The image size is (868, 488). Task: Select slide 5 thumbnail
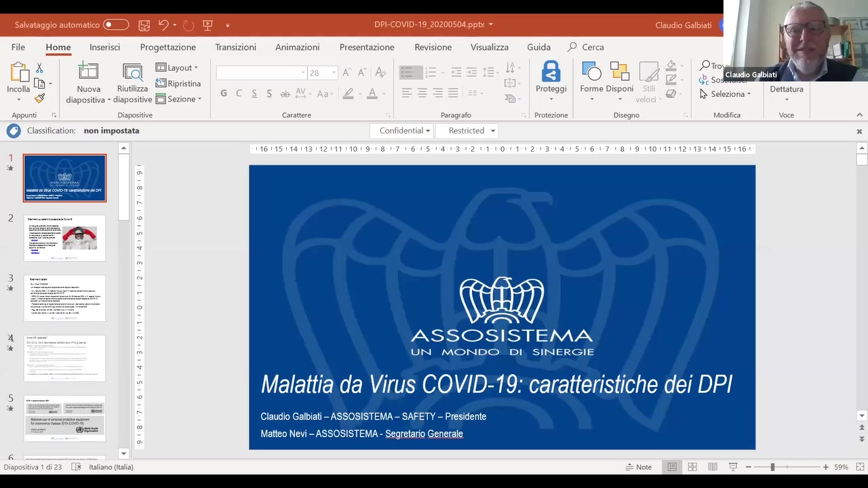point(64,418)
